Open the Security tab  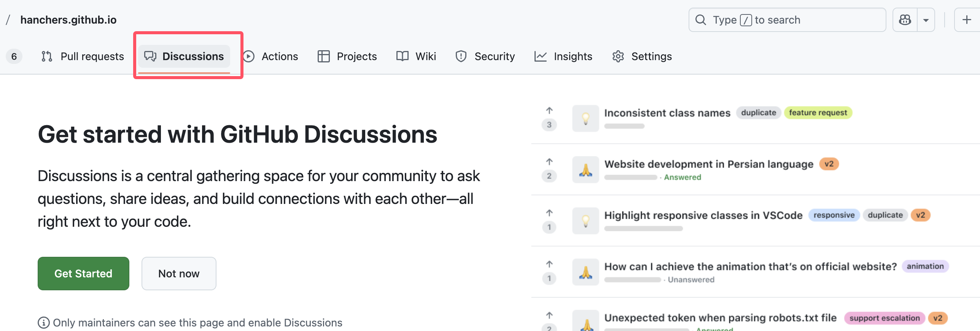485,56
